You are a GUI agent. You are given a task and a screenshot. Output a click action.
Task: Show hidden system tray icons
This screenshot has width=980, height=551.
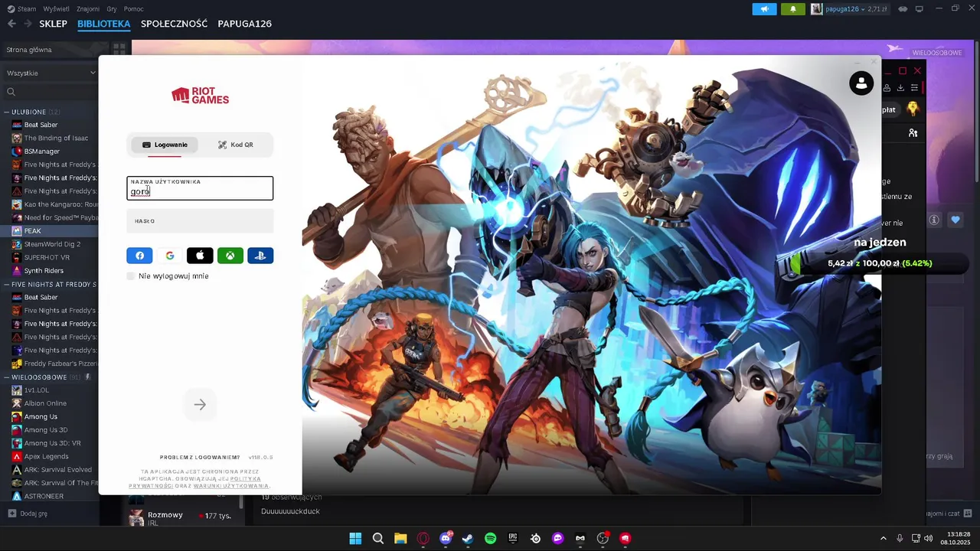(x=883, y=539)
